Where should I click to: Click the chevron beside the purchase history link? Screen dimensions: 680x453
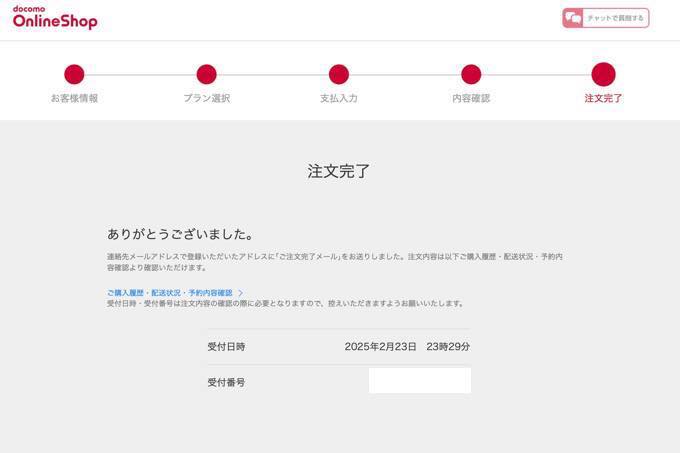[x=241, y=293]
